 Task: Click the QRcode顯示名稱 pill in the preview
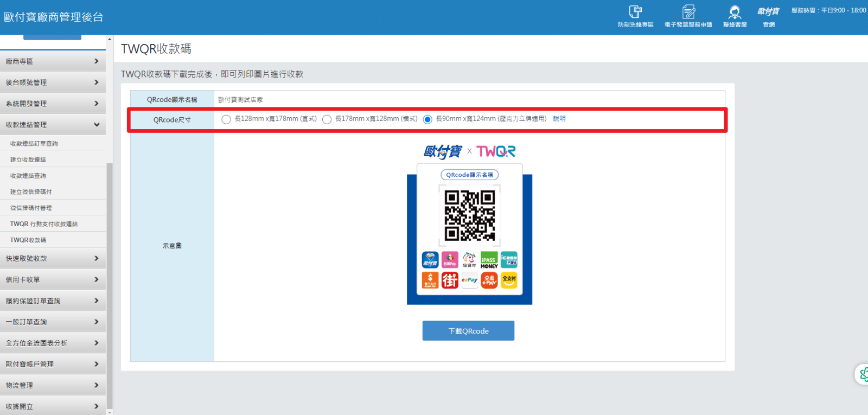(469, 175)
